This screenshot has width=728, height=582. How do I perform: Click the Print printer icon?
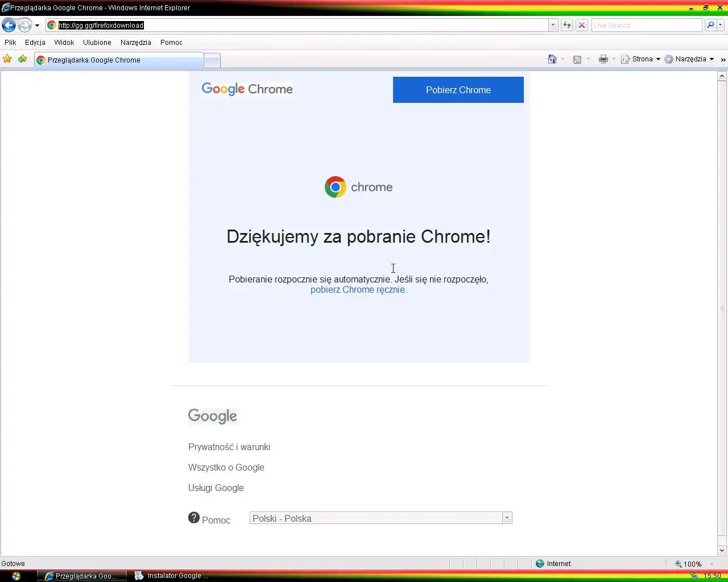pos(603,59)
